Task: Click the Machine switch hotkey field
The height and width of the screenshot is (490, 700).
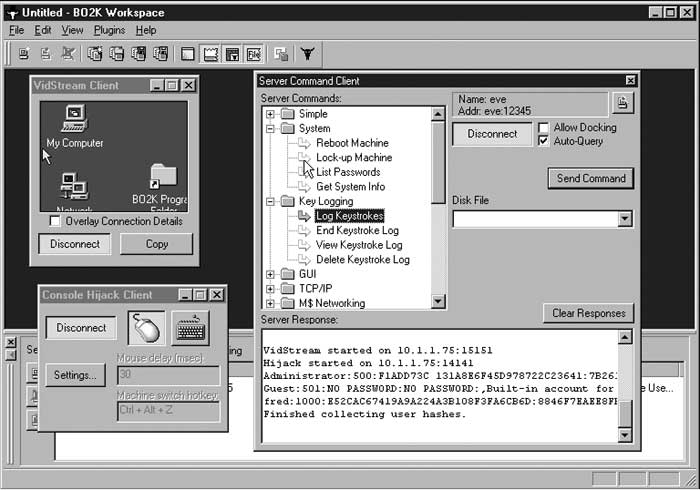Action: [168, 411]
